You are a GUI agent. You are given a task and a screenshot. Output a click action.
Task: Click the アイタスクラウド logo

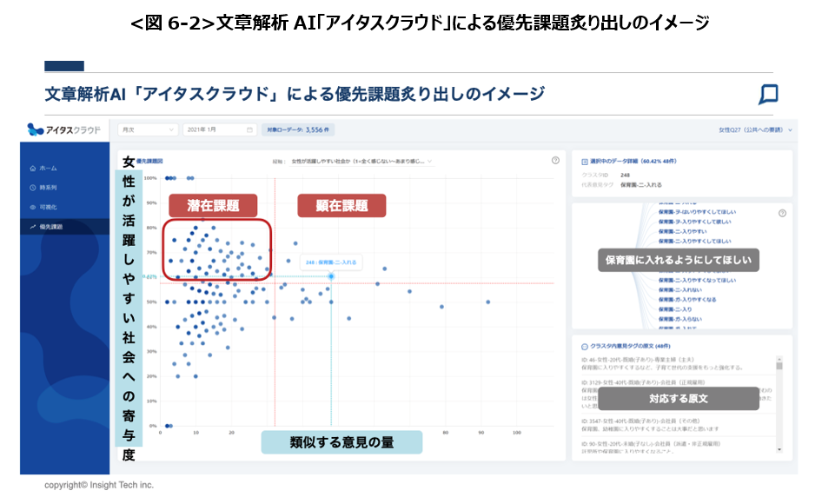pos(63,129)
